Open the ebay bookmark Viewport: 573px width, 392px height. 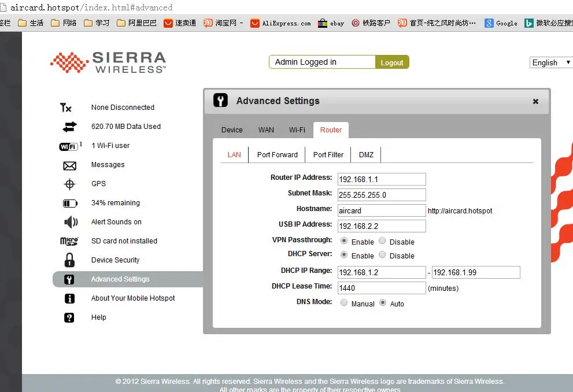[x=331, y=23]
